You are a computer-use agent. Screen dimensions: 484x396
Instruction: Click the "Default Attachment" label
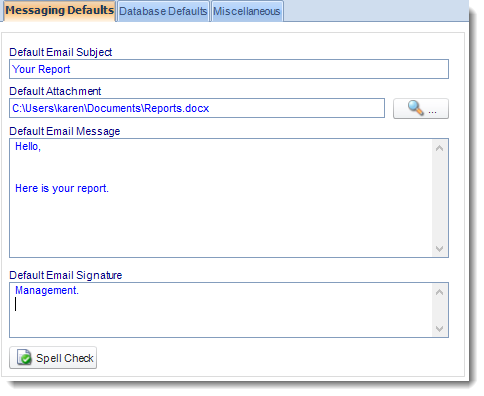[x=55, y=91]
